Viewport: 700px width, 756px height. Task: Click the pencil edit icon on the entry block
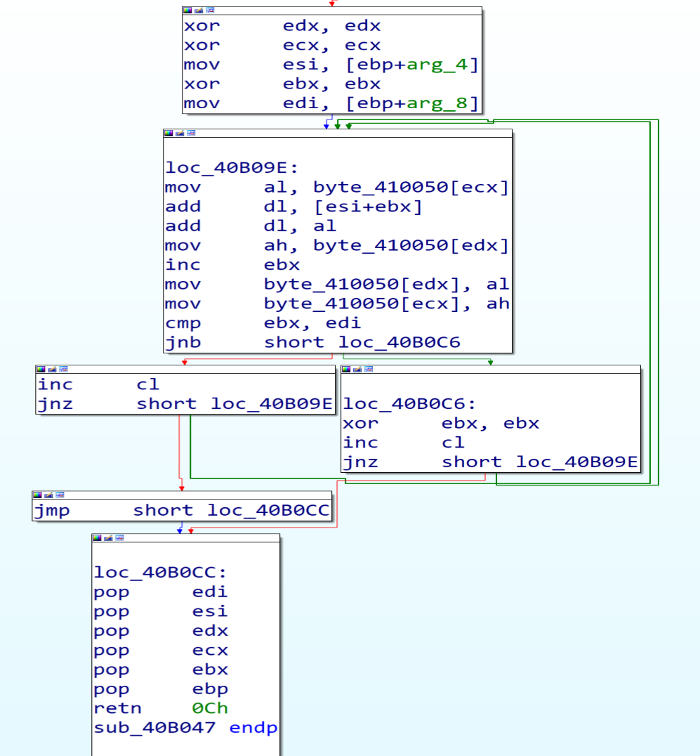199,11
